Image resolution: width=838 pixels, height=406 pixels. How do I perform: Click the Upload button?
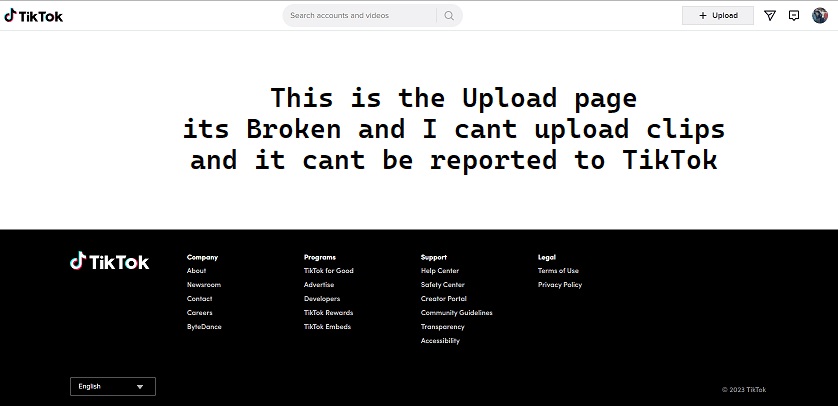718,15
